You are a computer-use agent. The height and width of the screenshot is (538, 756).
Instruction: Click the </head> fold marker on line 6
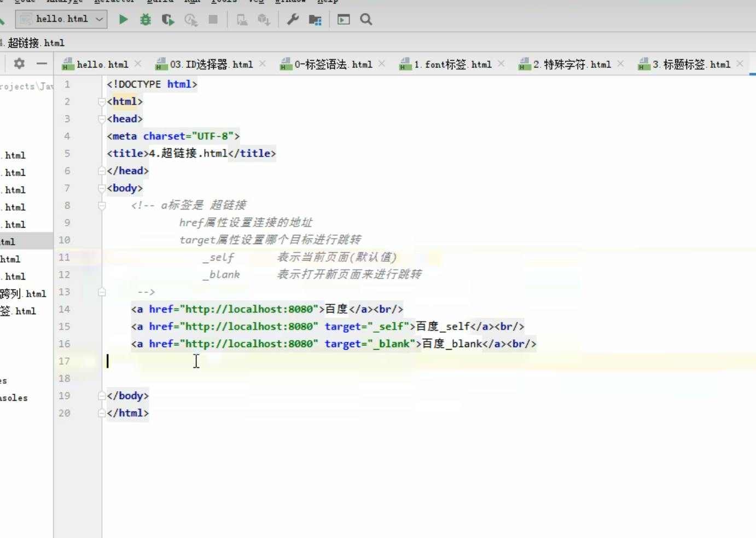coord(102,171)
